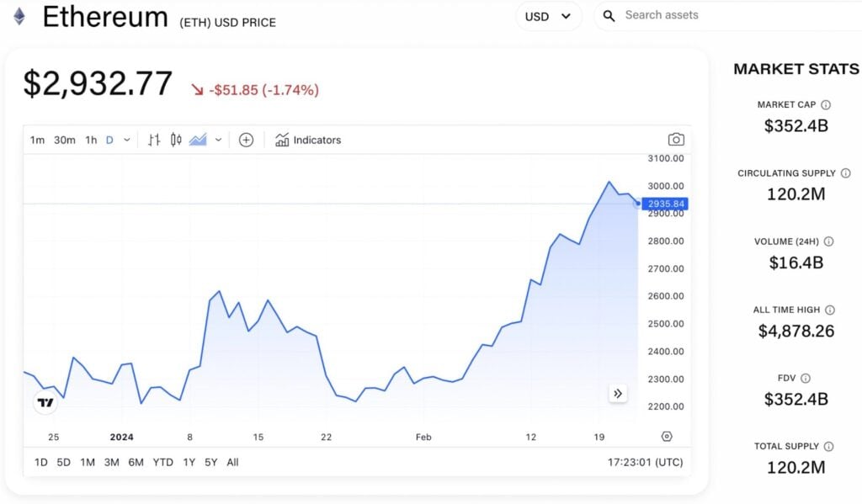Viewport: 862px width, 504px height.
Task: Expand the chart style dropdown chevron
Action: click(218, 141)
